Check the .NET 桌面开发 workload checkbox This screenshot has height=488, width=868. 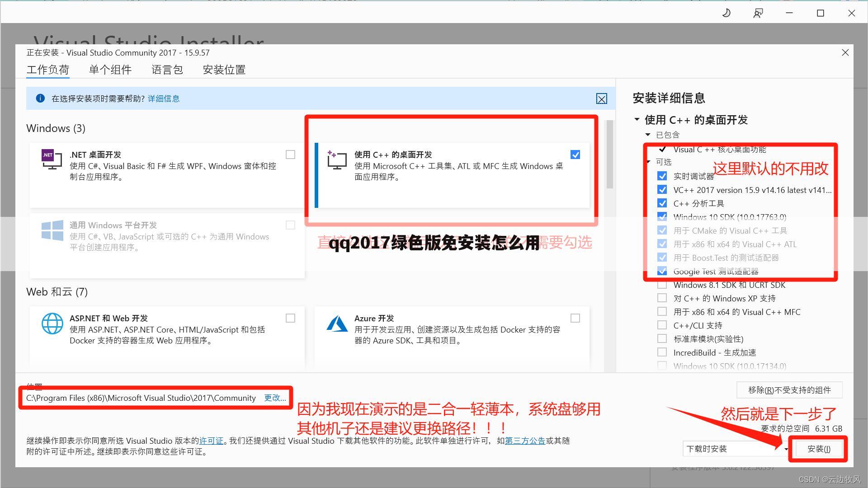[x=290, y=155]
